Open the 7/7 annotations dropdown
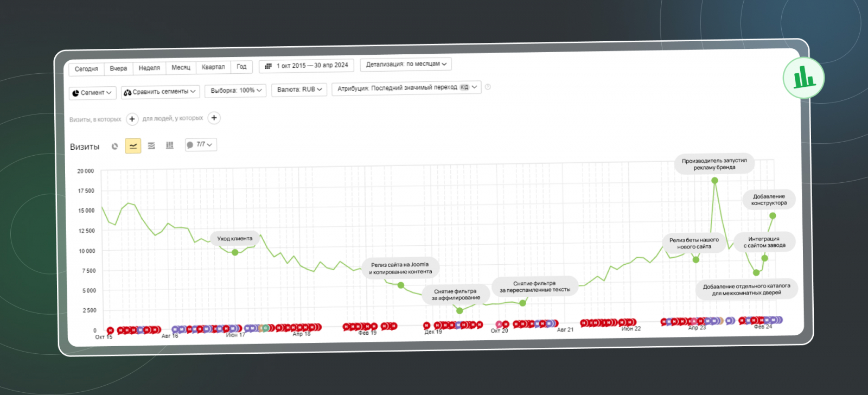 tap(201, 145)
